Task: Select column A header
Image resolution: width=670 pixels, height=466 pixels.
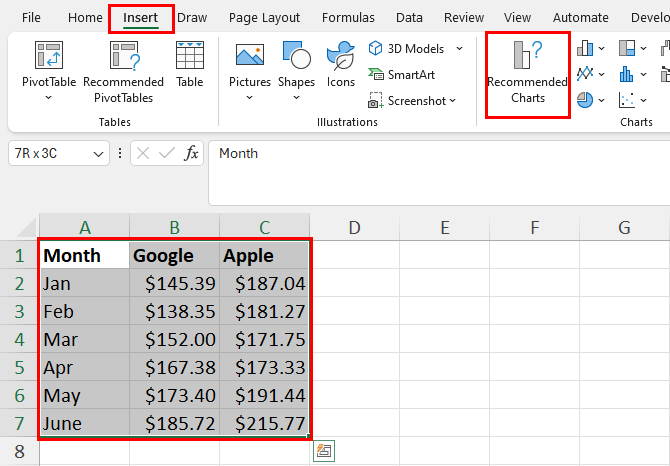Action: 85,227
